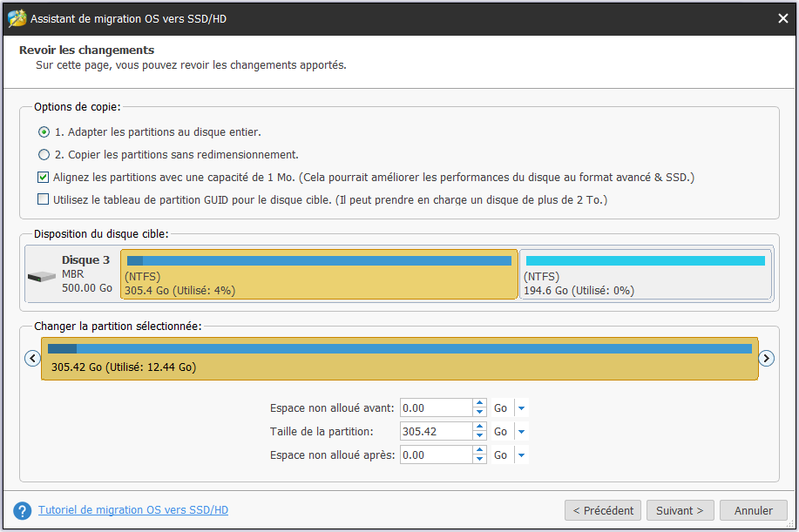This screenshot has width=799, height=532.
Task: Click the Précédent button
Action: (603, 510)
